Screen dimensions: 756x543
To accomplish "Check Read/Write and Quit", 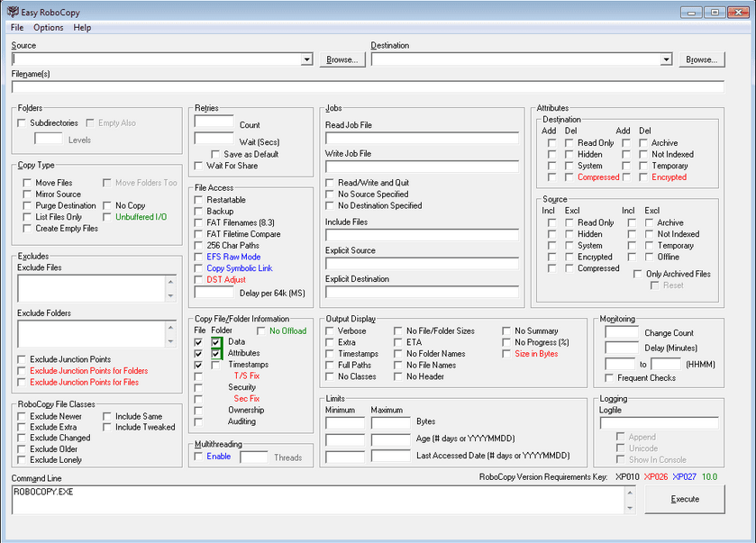I will click(x=330, y=183).
